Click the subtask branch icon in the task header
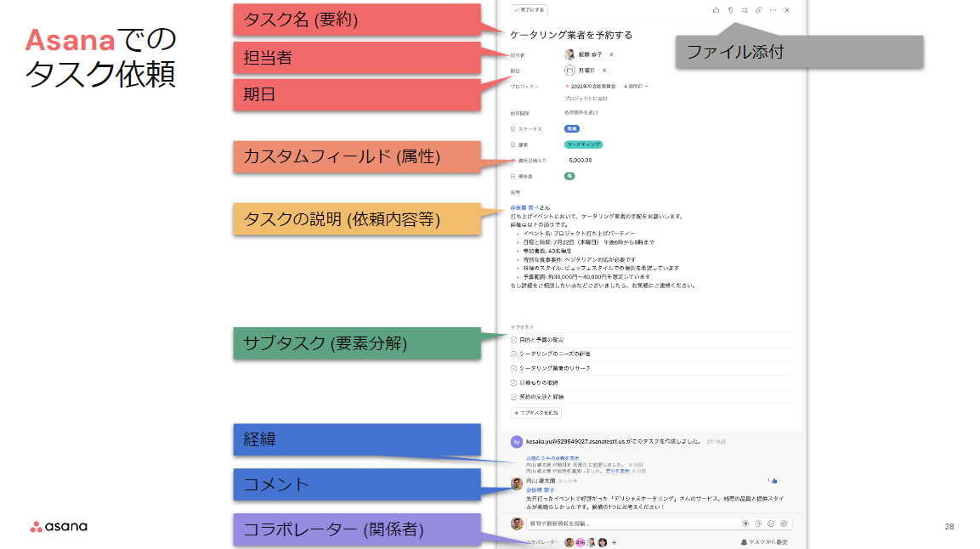 [x=745, y=10]
